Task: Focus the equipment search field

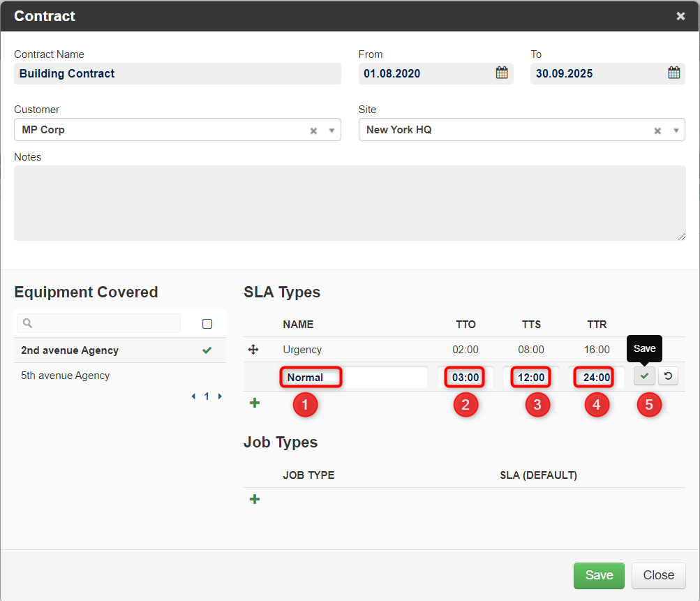Action: 98,322
